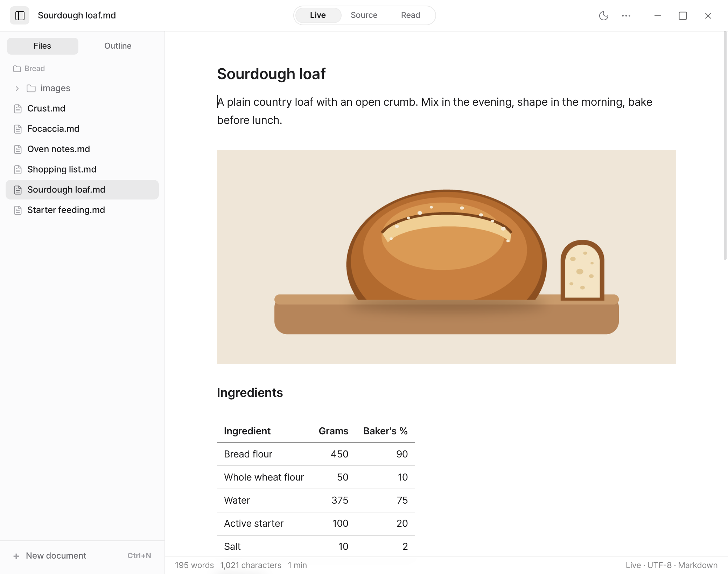Open Oven notes.md
Image resolution: width=728 pixels, height=574 pixels.
click(82, 149)
